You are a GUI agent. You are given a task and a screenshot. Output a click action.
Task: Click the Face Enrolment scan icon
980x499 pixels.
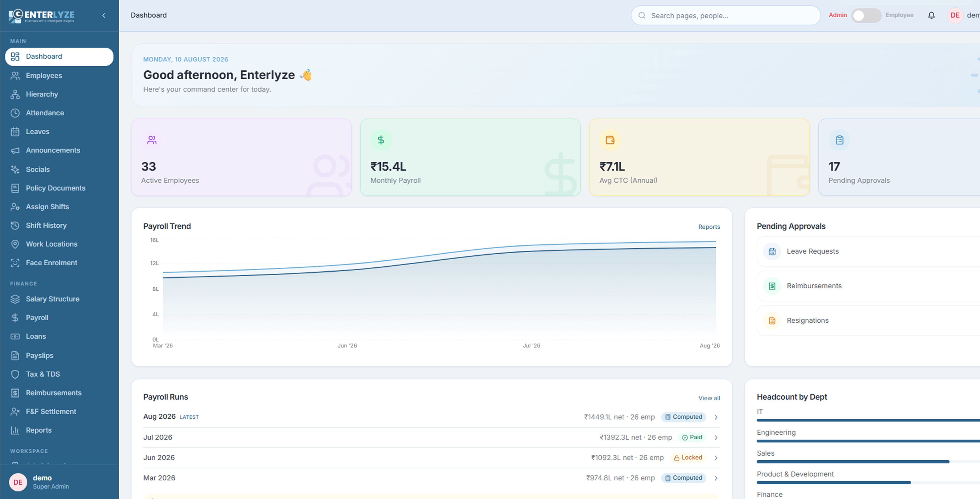[x=15, y=263]
